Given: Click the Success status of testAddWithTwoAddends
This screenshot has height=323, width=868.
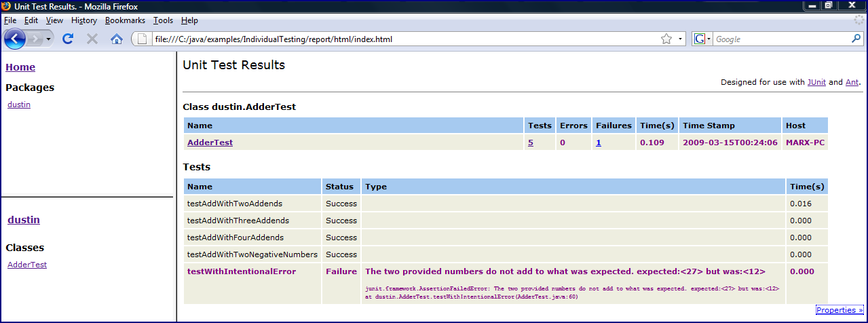Looking at the screenshot, I should tap(341, 204).
